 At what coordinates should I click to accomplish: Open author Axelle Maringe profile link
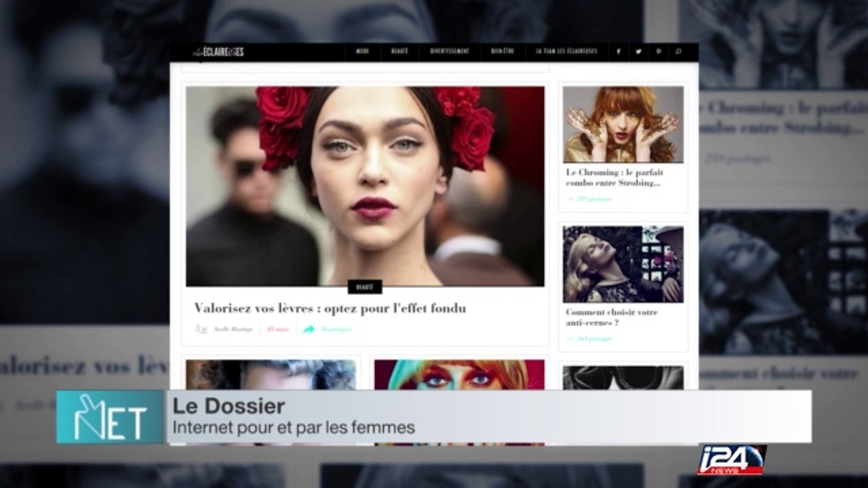coord(233,329)
